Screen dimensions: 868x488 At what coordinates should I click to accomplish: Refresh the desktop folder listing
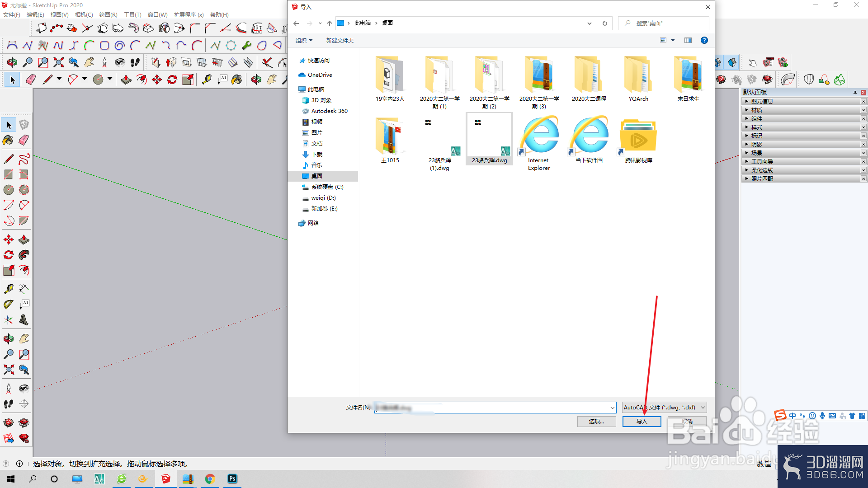pos(605,23)
